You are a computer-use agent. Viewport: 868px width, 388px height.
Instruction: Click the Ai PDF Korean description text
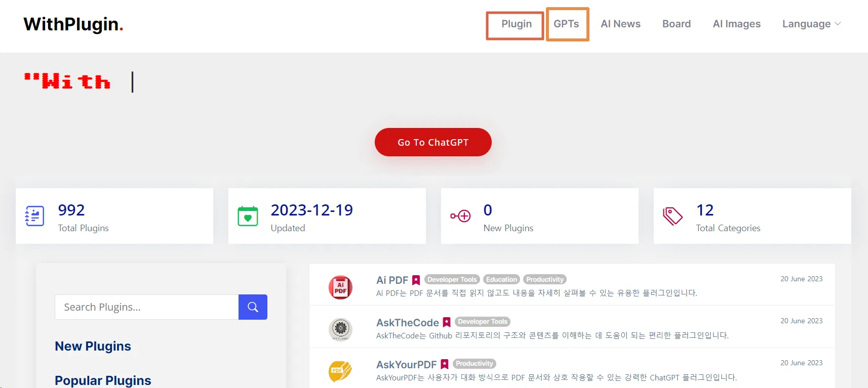(x=537, y=293)
